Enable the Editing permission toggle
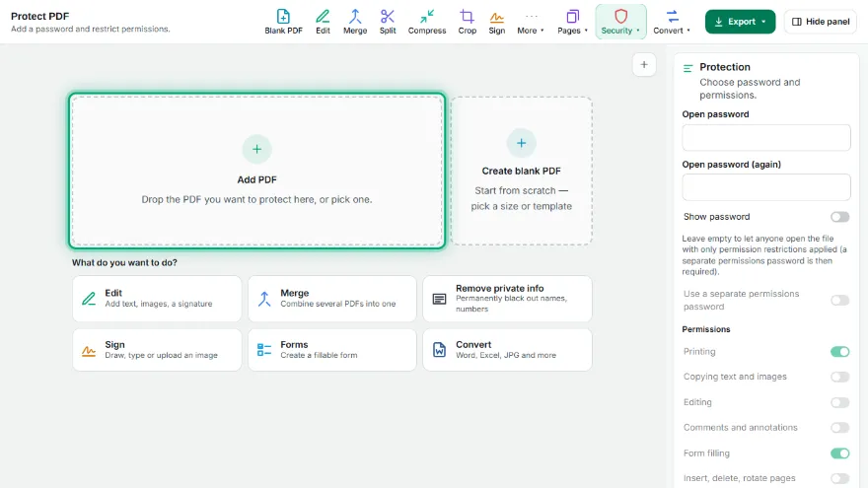 [x=839, y=402]
